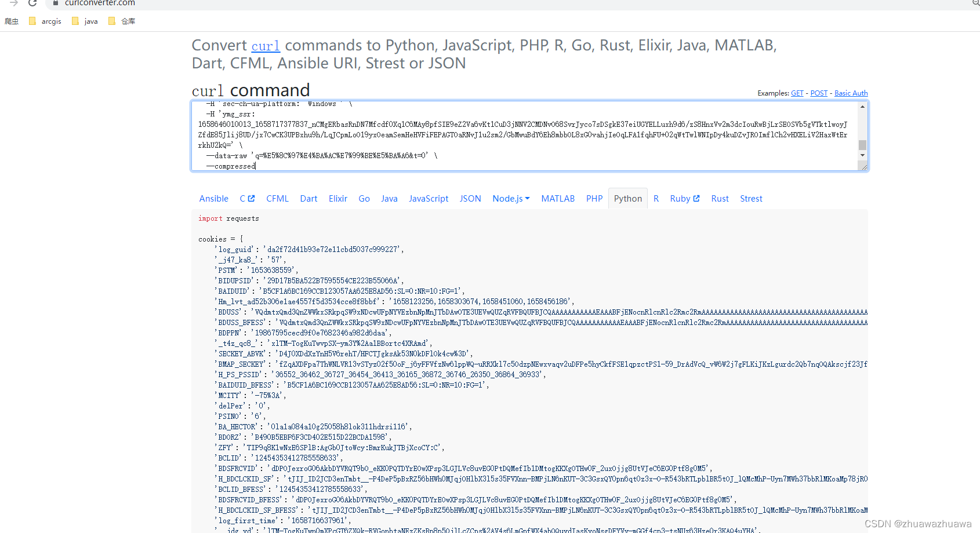Click the 'SECKEY_ABVK' cookie line
980x533 pixels.
(343, 354)
